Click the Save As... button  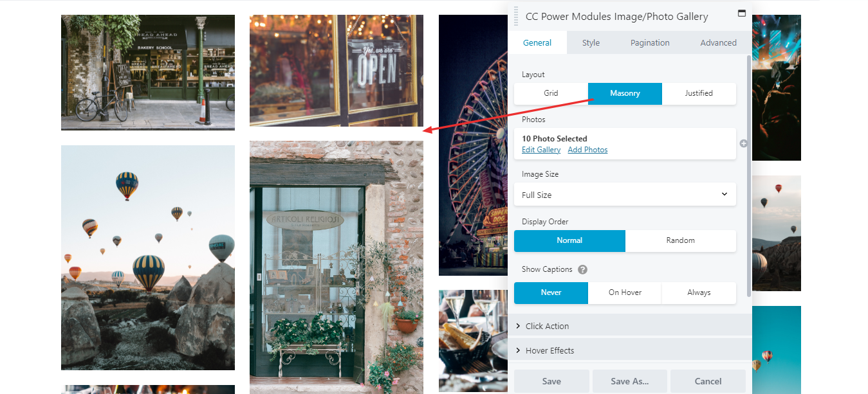tap(629, 381)
